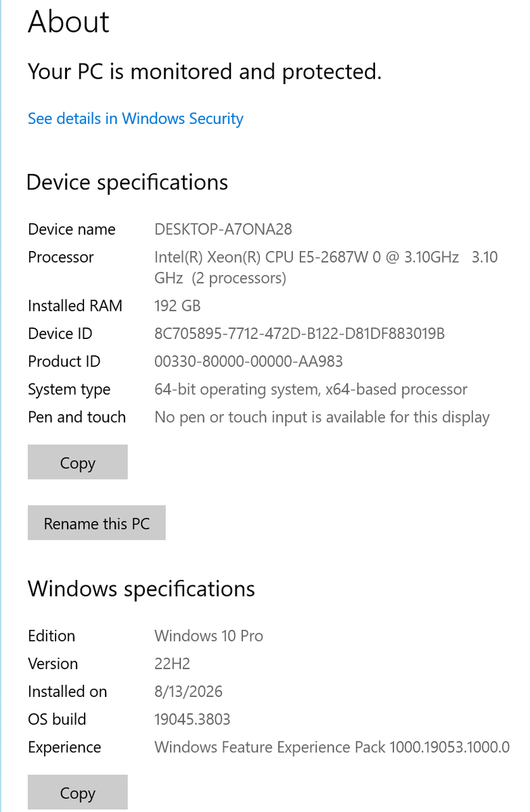Copy the Windows specifications

click(x=78, y=792)
